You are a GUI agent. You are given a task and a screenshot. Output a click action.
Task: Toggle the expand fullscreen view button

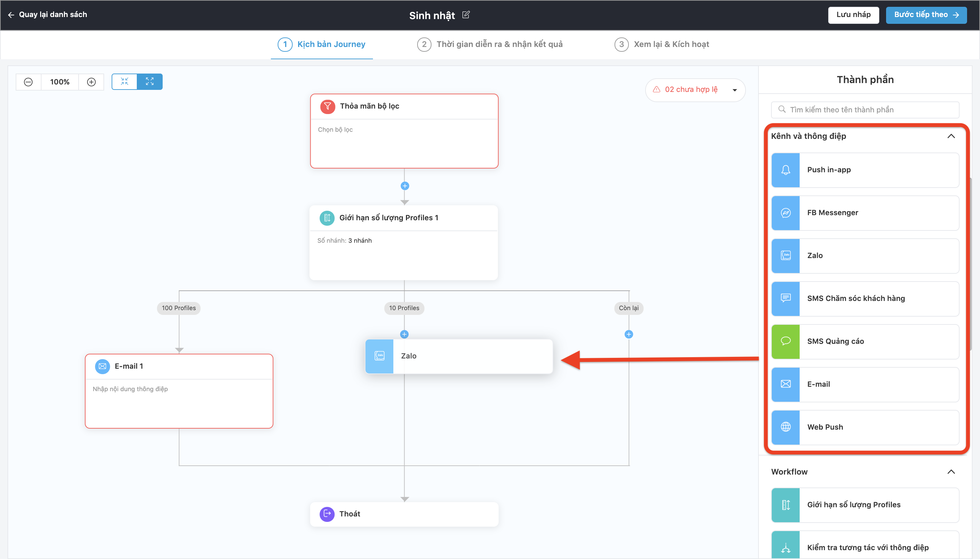point(150,81)
